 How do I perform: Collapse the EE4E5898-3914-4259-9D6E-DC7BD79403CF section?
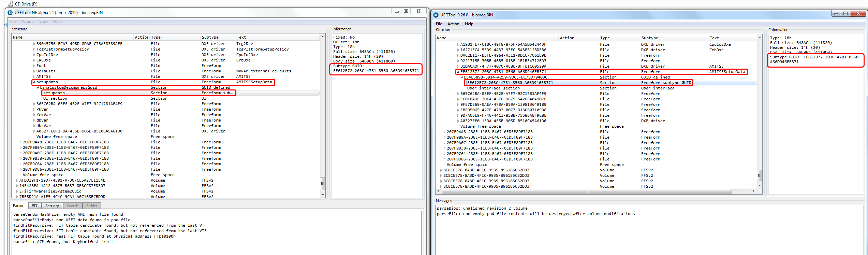pyautogui.click(x=461, y=77)
